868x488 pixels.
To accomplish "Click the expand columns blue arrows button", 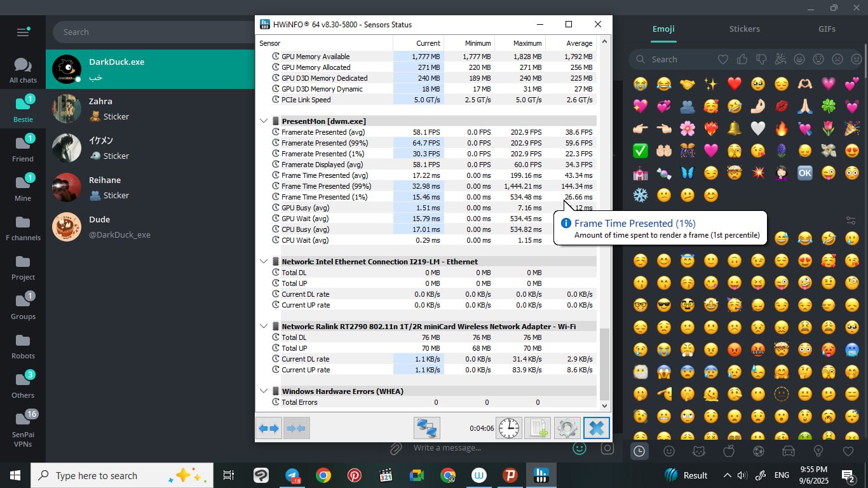I will pyautogui.click(x=269, y=428).
